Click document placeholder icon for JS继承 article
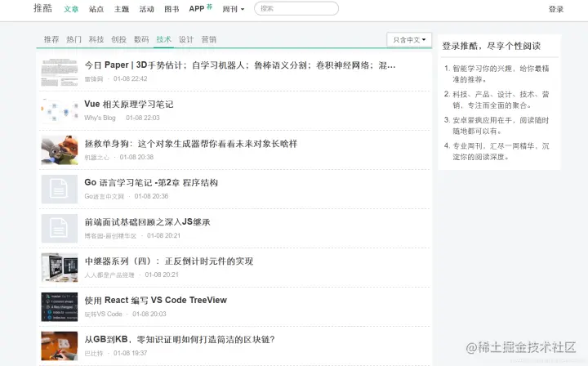588x366 pixels. pyautogui.click(x=60, y=229)
